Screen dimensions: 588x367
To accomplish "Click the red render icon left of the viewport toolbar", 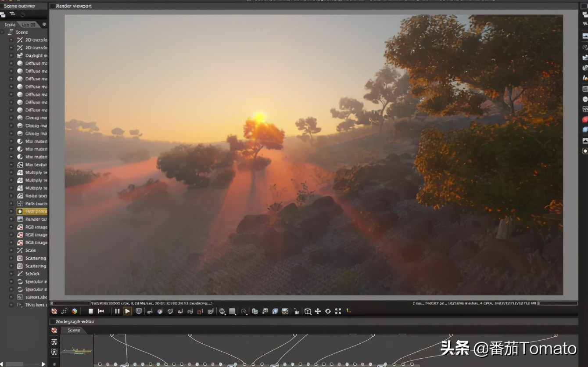I will (54, 311).
